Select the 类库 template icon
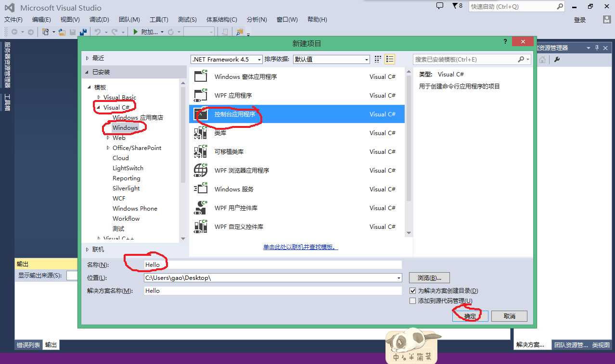 click(200, 133)
